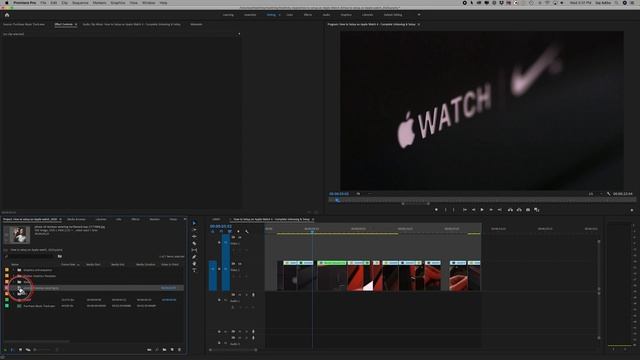Step forward one frame in Program monitor
Screen dimensions: 640x360
click(491, 210)
